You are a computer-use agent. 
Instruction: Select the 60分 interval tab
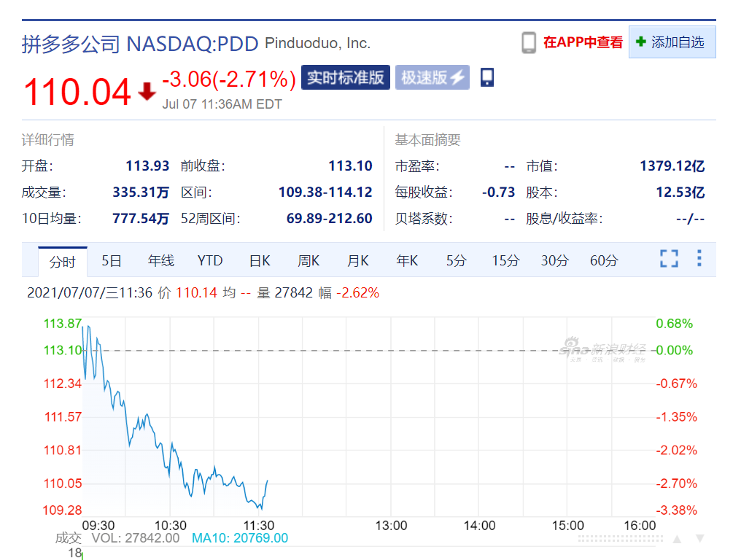603,261
